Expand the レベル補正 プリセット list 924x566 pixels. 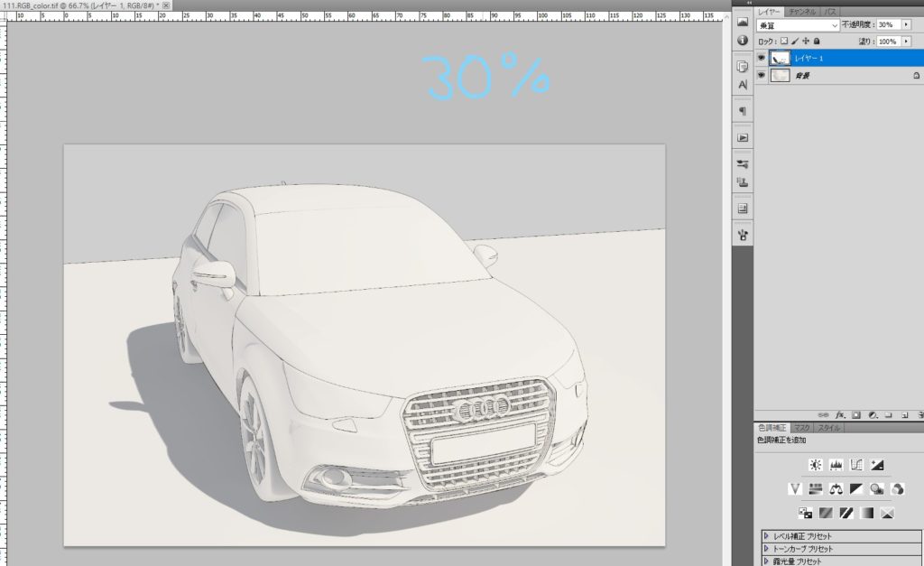click(x=768, y=536)
